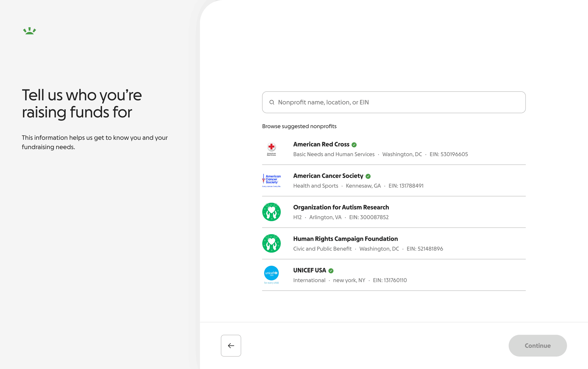
Task: Click American Cancer Society verified badge
Action: [368, 176]
